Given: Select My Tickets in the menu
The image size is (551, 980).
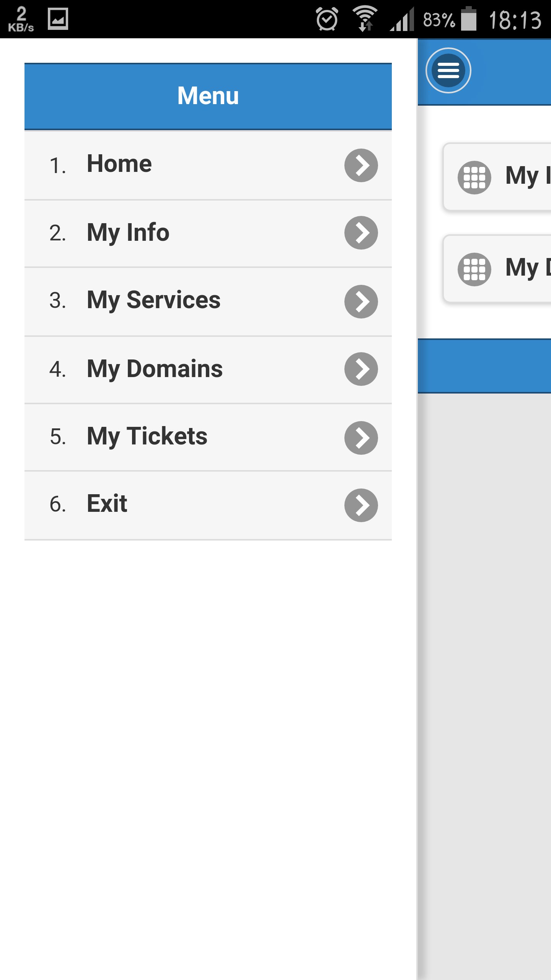Looking at the screenshot, I should (147, 437).
